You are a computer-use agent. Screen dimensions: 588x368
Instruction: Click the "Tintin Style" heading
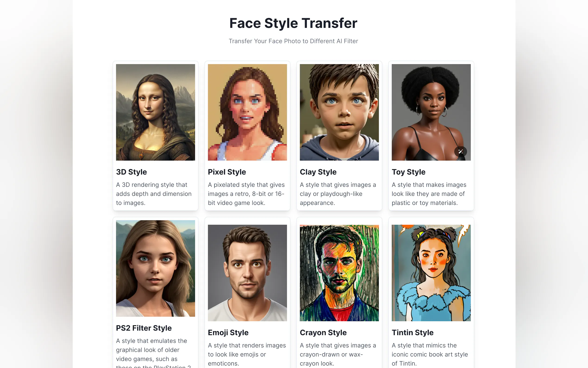pyautogui.click(x=413, y=333)
